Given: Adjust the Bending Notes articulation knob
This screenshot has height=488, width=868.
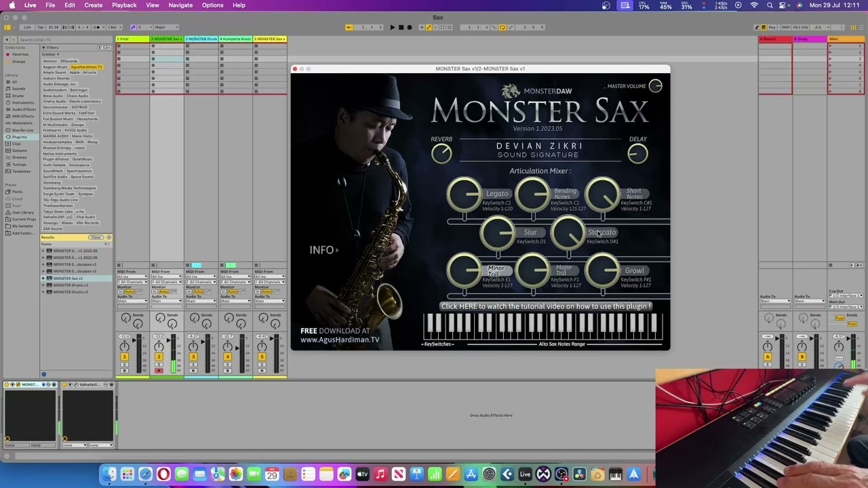Looking at the screenshot, I should click(x=532, y=195).
